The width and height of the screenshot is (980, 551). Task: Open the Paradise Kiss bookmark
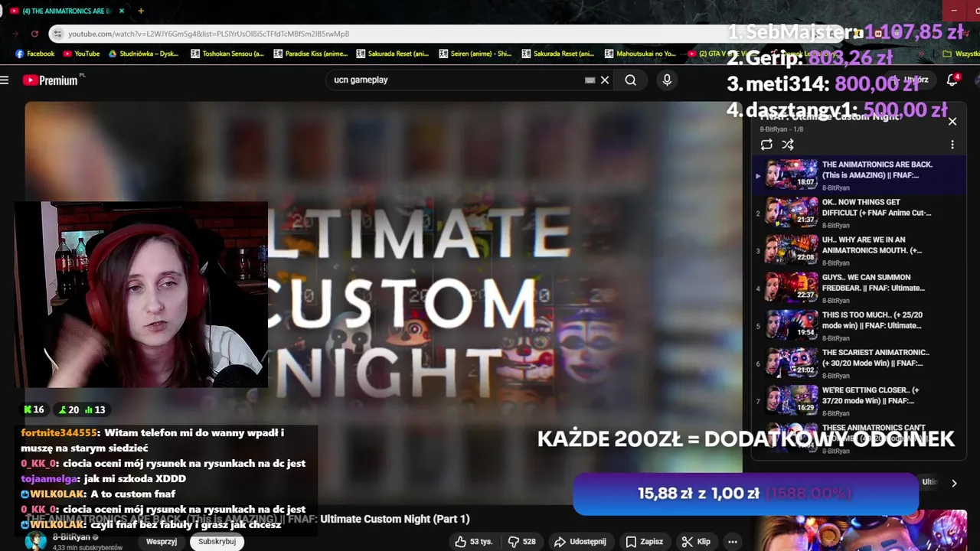[310, 54]
